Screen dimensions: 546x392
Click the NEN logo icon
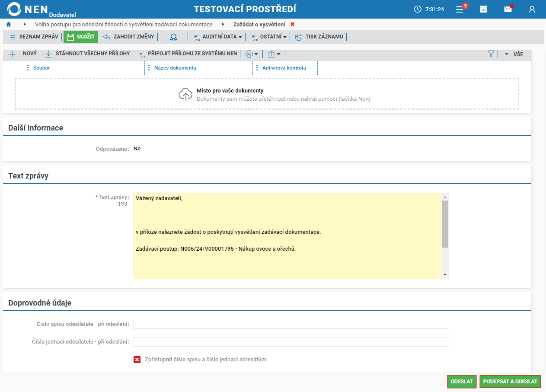pyautogui.click(x=15, y=9)
